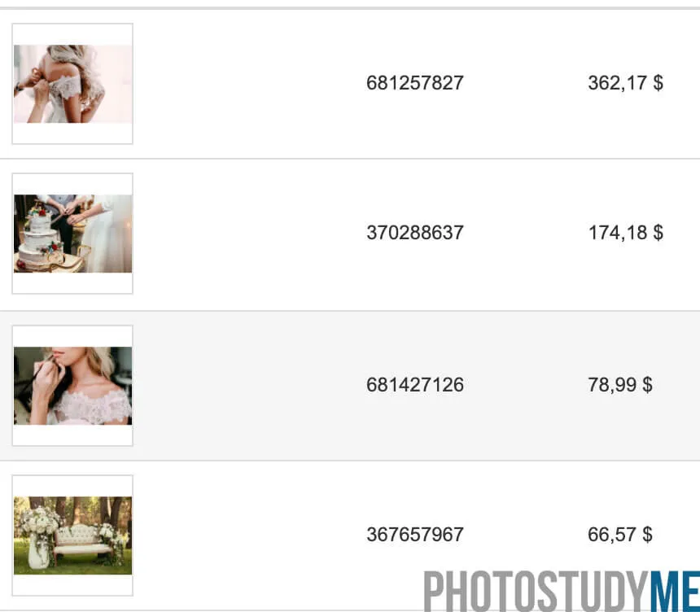This screenshot has width=700, height=612.
Task: Click image ID 370288637
Action: pyautogui.click(x=415, y=233)
